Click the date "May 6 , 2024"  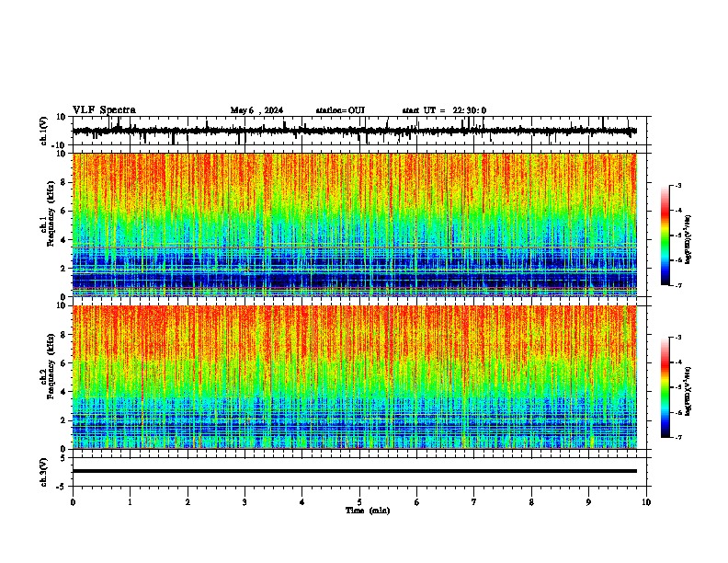[256, 110]
